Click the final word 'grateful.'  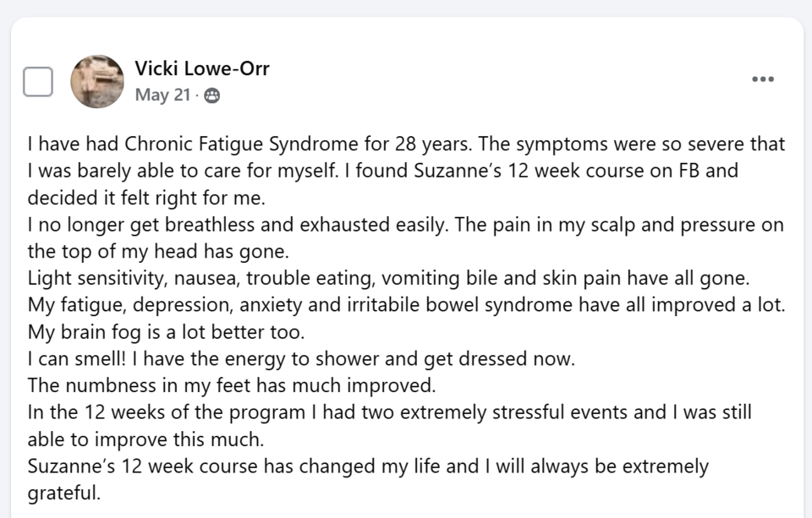64,493
